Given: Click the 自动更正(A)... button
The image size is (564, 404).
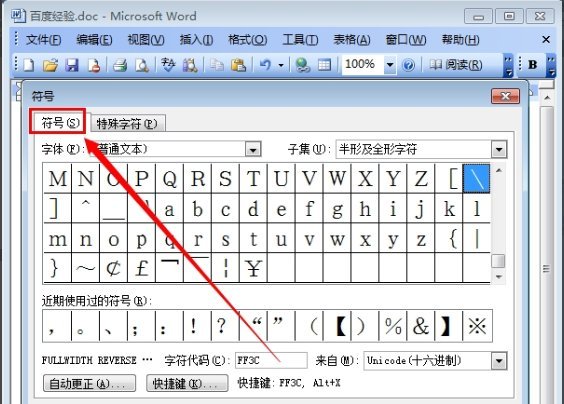Looking at the screenshot, I should pos(89,383).
